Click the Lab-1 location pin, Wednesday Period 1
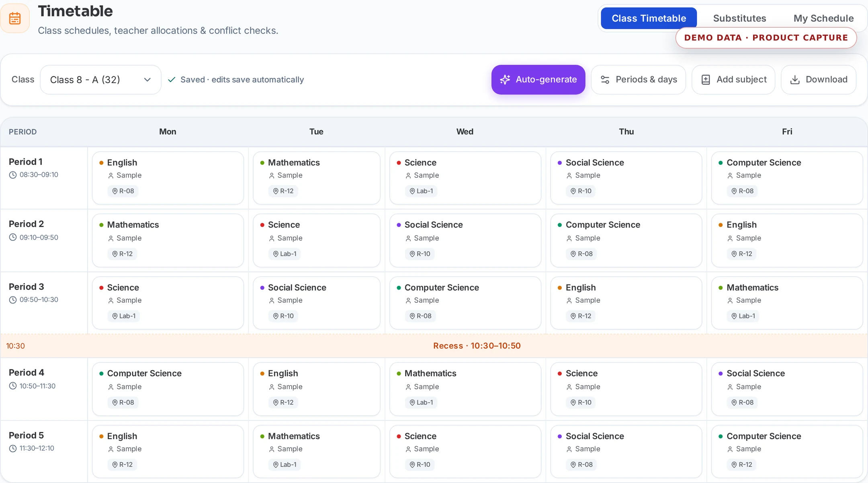The image size is (868, 483). pyautogui.click(x=412, y=191)
